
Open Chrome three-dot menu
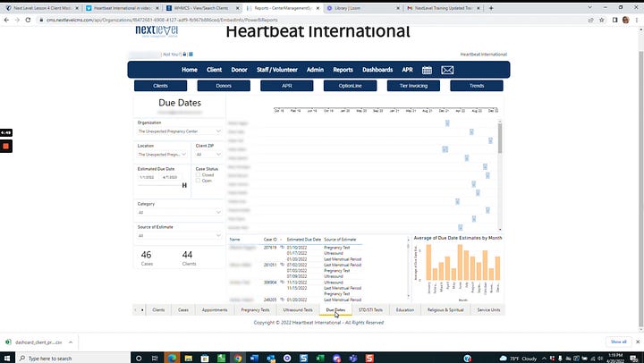click(x=637, y=20)
